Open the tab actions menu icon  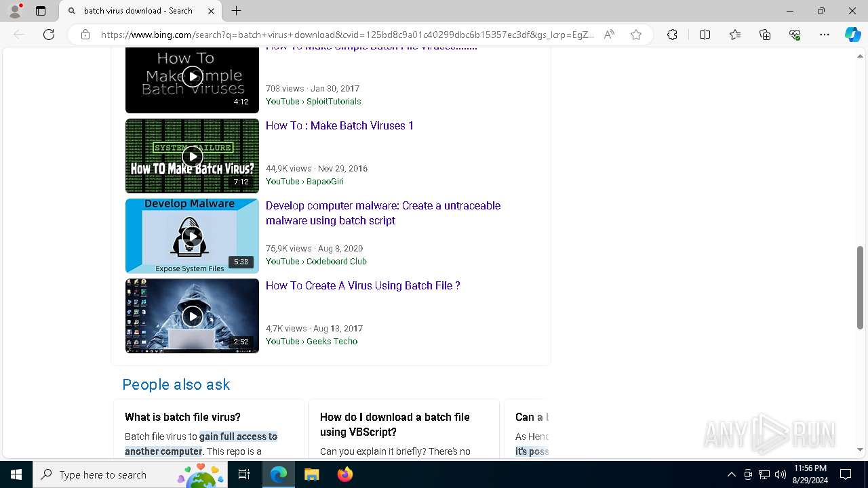[41, 11]
